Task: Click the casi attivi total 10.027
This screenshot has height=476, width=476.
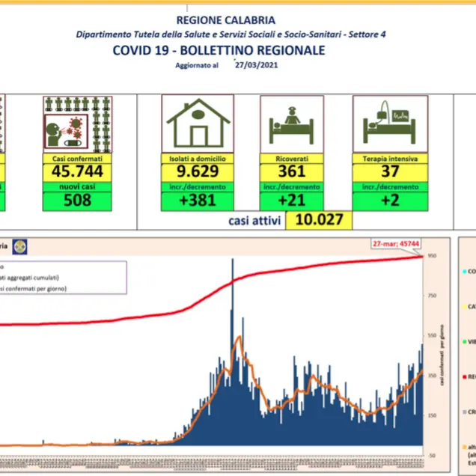Action: click(x=319, y=220)
